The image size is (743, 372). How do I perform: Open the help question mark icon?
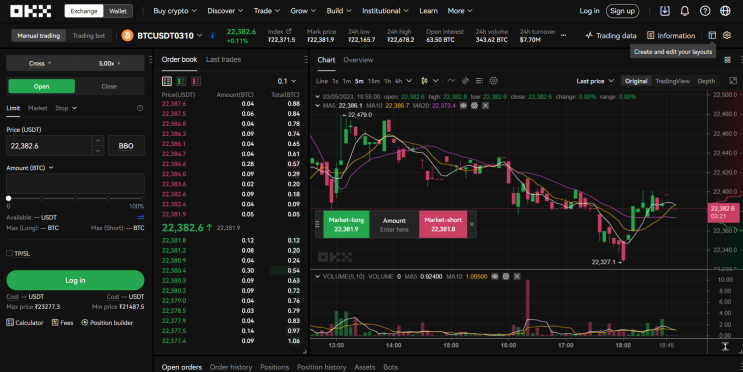[x=705, y=11]
